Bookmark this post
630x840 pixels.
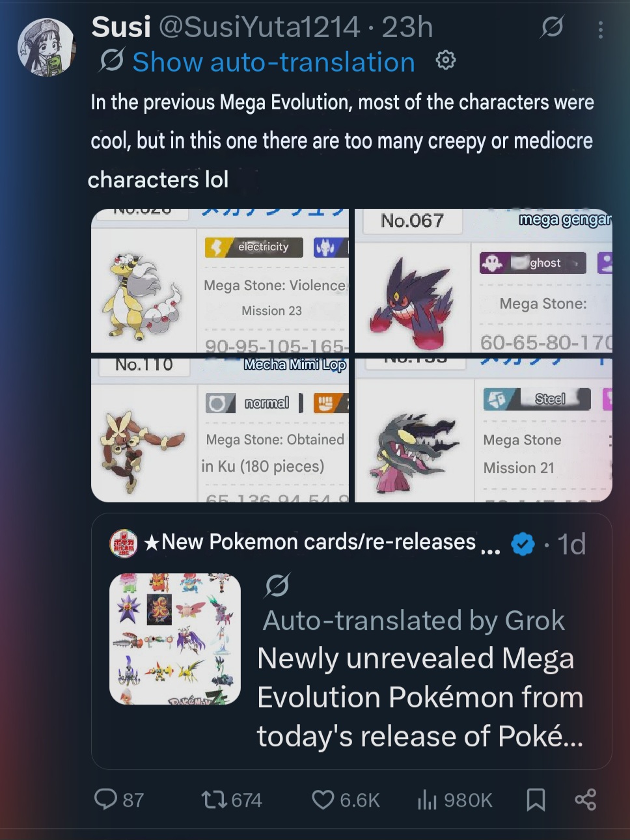pos(536,800)
